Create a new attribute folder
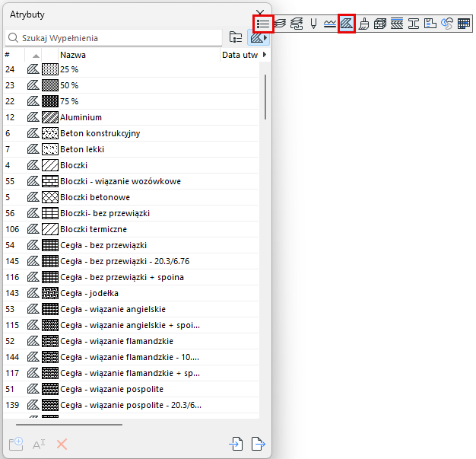The image size is (476, 459). click(16, 444)
